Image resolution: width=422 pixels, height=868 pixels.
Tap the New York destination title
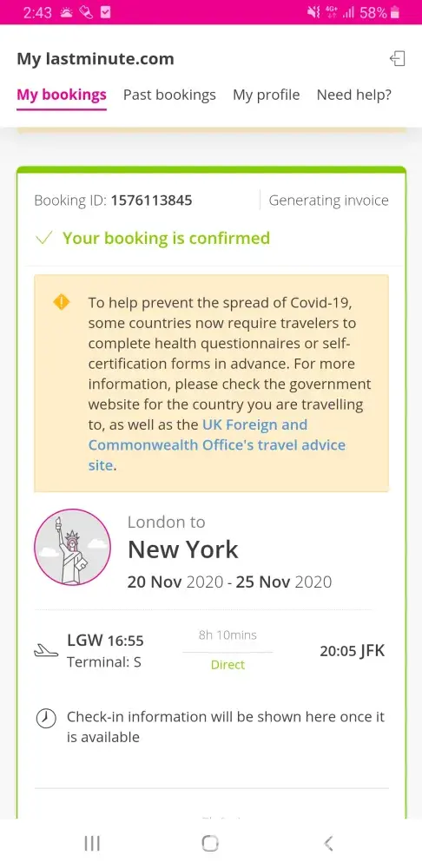point(182,549)
